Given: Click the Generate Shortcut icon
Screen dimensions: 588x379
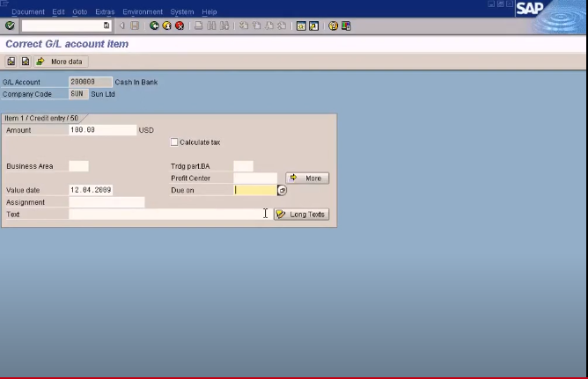Looking at the screenshot, I should click(314, 26).
